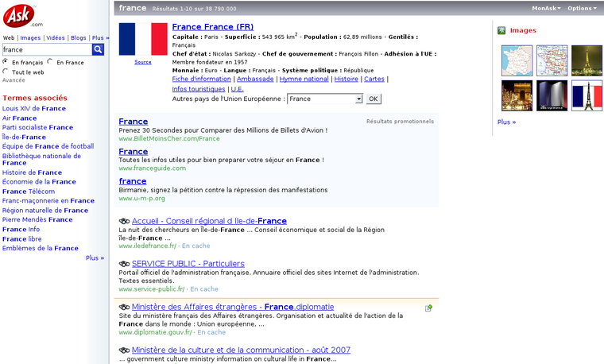This screenshot has width=604, height=364.
Task: Open related term Air France
Action: click(x=19, y=118)
